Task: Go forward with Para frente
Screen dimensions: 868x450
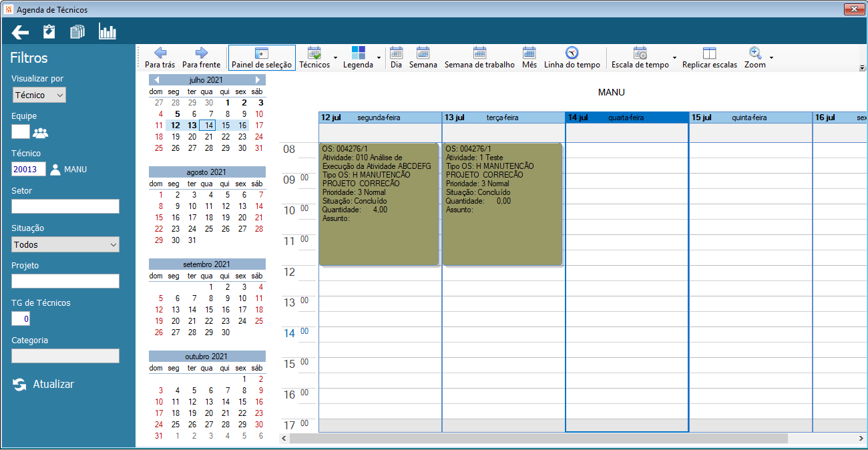Action: point(201,58)
